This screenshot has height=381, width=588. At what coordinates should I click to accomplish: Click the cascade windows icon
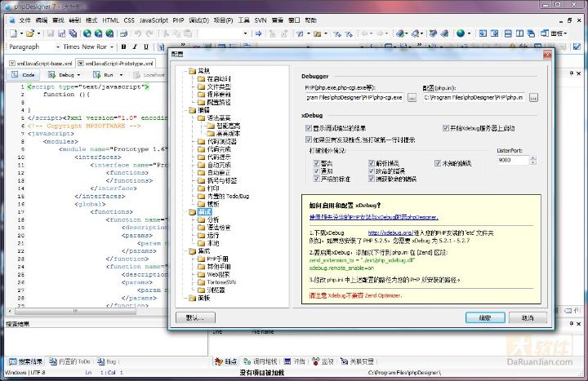tap(531, 33)
